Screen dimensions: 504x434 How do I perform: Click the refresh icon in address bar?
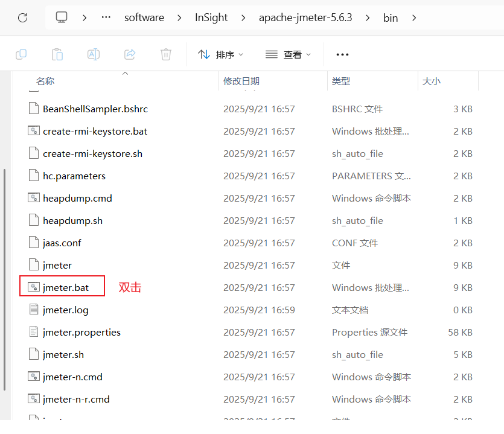pos(22,18)
